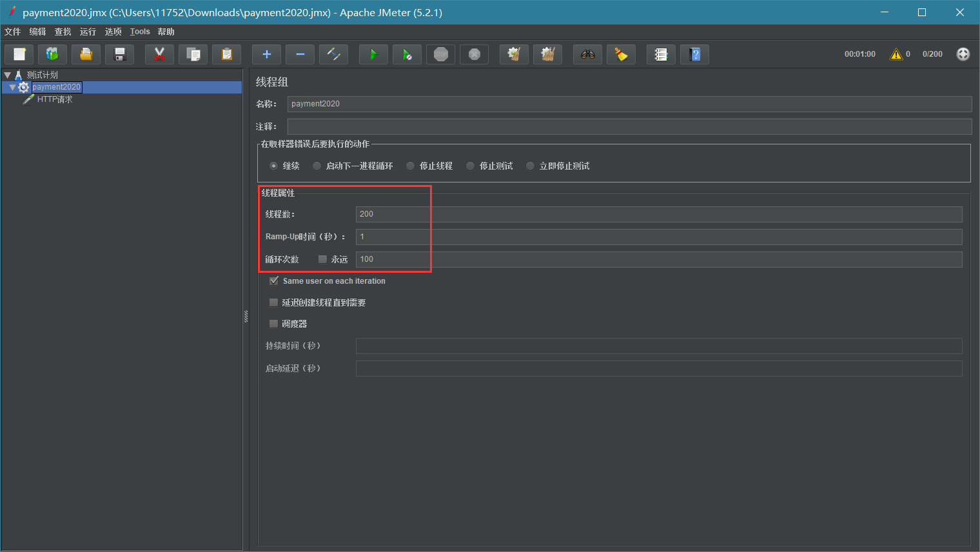This screenshot has height=552, width=980.
Task: Stop the running test icon
Action: pos(441,54)
